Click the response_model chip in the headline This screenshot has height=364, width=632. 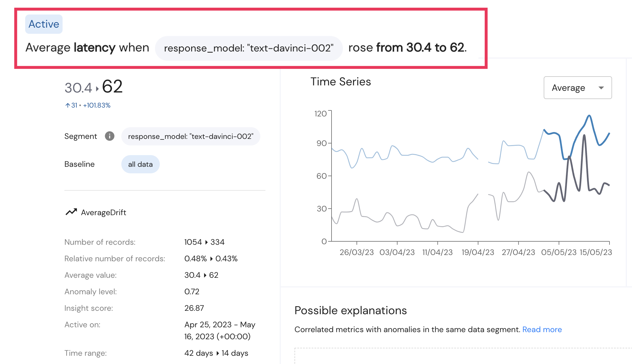[248, 48]
